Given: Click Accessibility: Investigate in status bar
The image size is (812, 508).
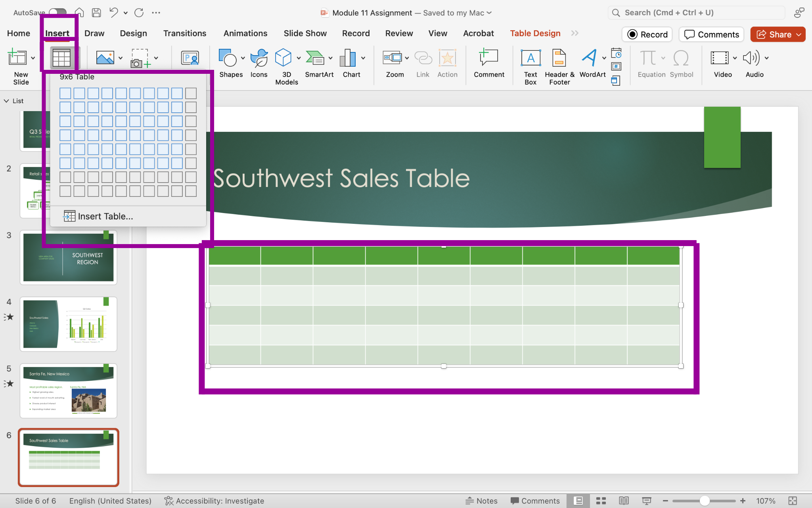Looking at the screenshot, I should [x=214, y=501].
